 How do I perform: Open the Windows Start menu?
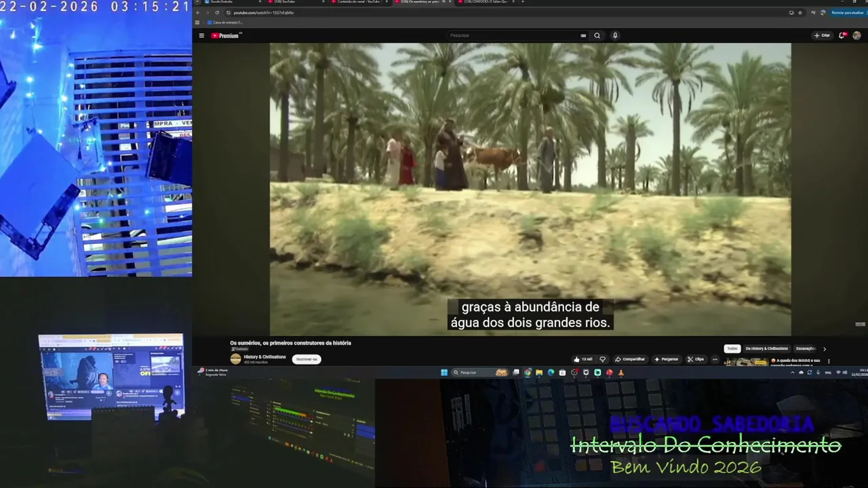pos(444,372)
